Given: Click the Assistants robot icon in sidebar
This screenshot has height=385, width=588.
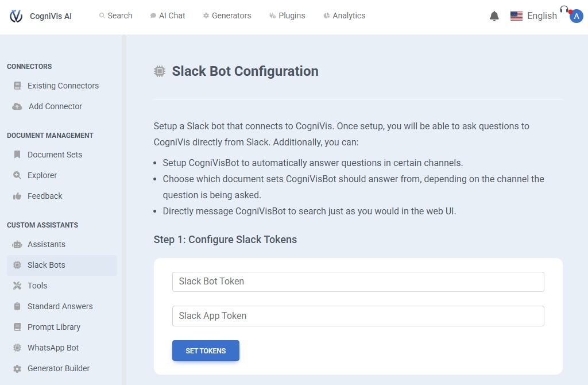Looking at the screenshot, I should tap(17, 244).
